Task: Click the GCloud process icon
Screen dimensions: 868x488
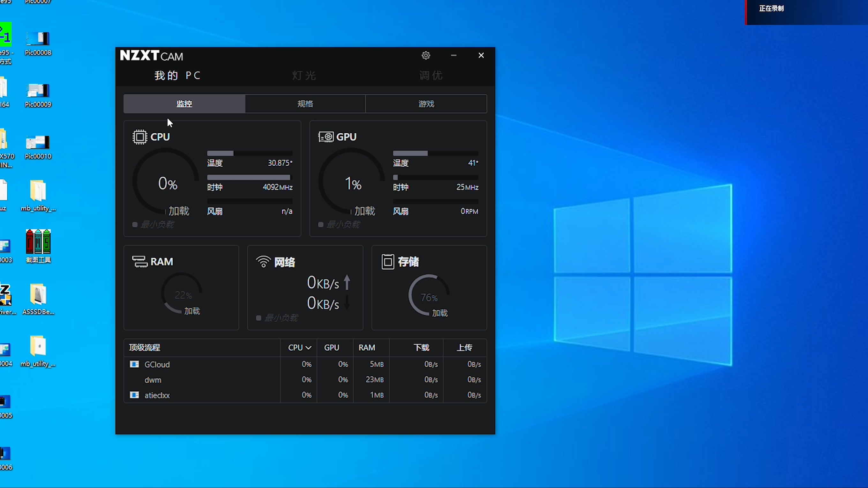Action: point(134,364)
